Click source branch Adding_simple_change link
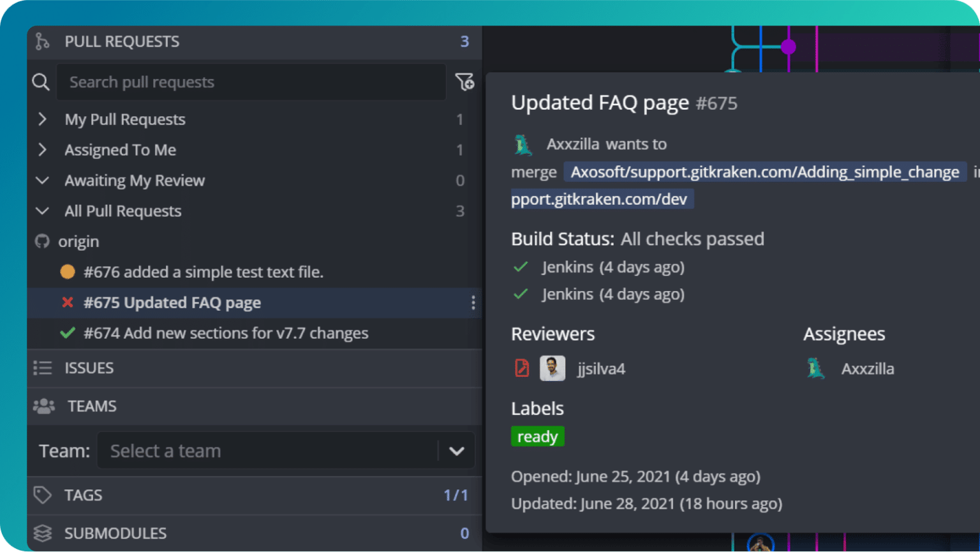Viewport: 980px width, 552px height. pos(765,172)
